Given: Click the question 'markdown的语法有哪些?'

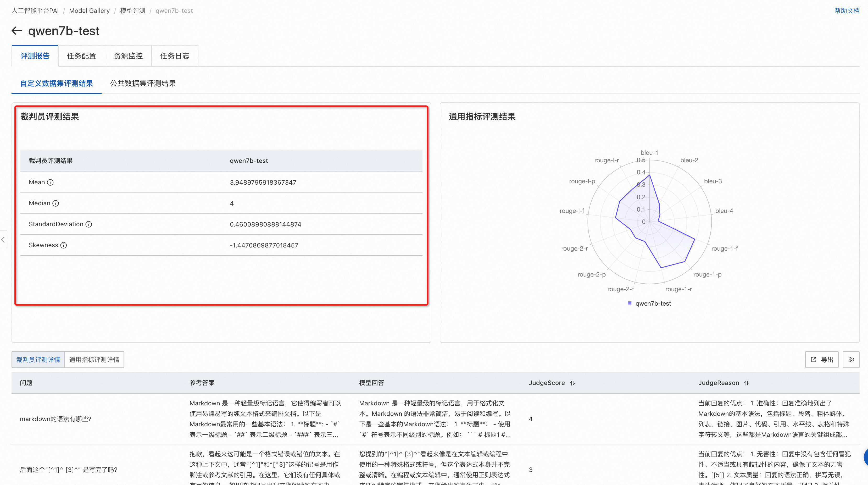Looking at the screenshot, I should click(55, 418).
